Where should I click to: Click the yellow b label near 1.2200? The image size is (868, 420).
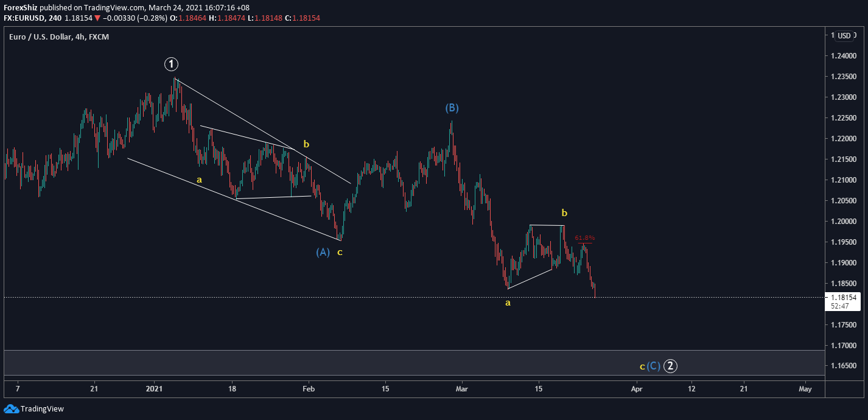click(306, 144)
